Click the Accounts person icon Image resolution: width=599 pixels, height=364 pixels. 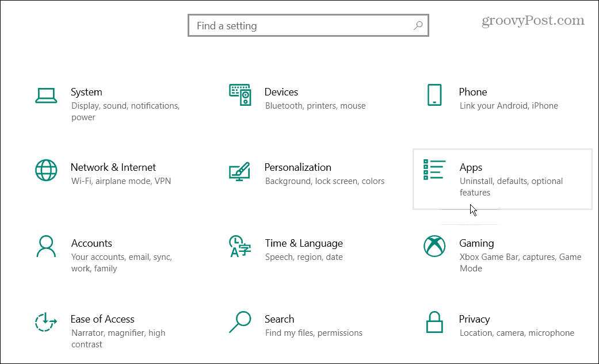tap(46, 246)
